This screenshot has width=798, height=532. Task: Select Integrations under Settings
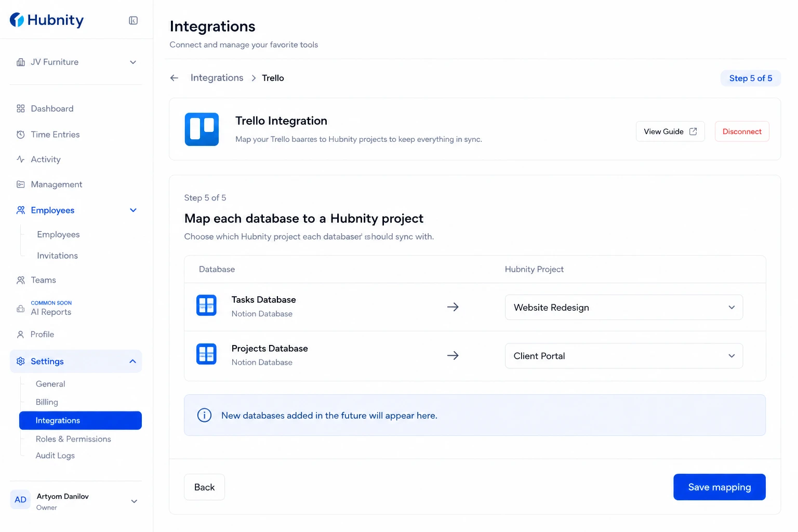81,421
